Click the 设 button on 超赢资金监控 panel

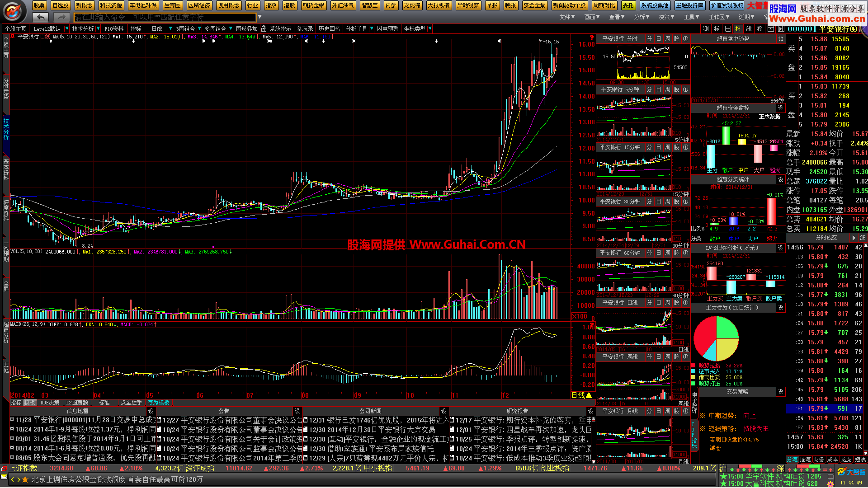tap(781, 108)
